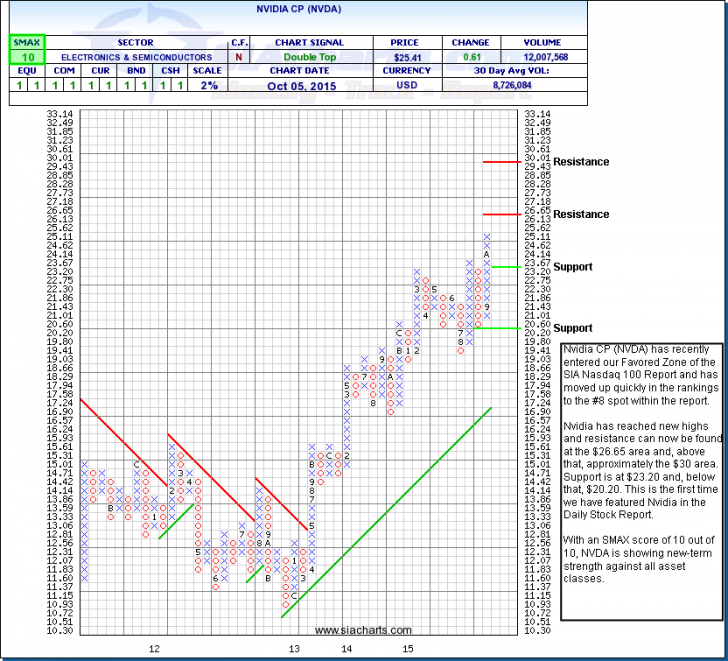This screenshot has width=728, height=661.
Task: Click the Double Top chart signal value
Action: click(303, 57)
